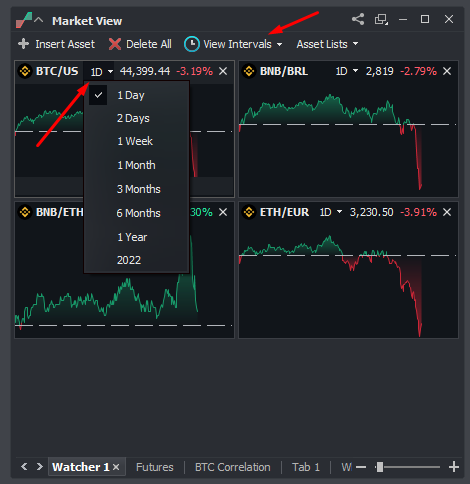Click the chart size slider handle
Viewport: 470px width, 484px height.
coord(379,467)
